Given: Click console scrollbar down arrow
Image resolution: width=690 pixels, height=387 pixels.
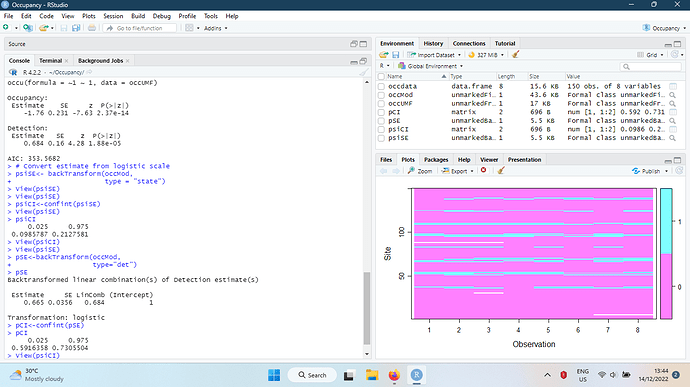Looking at the screenshot, I should click(x=367, y=354).
